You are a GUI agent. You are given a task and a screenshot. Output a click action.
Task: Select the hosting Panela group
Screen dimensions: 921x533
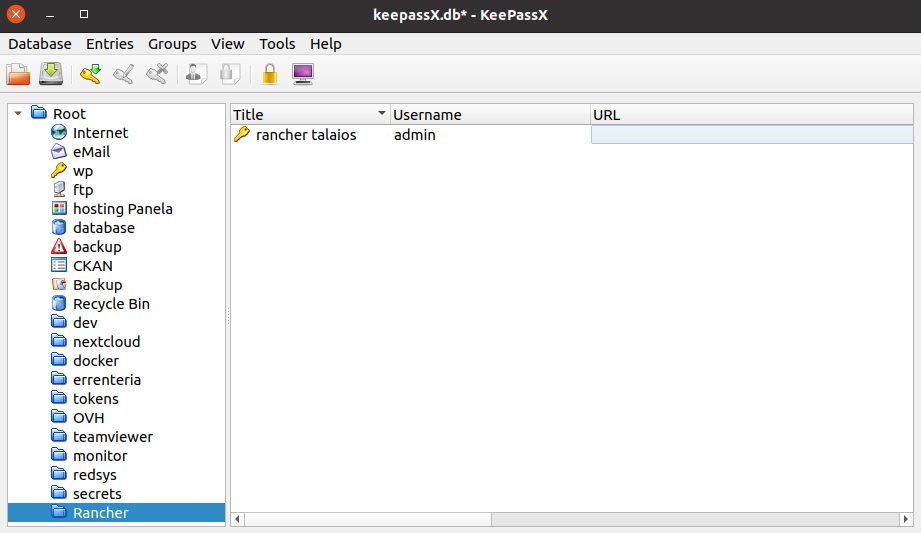click(122, 209)
